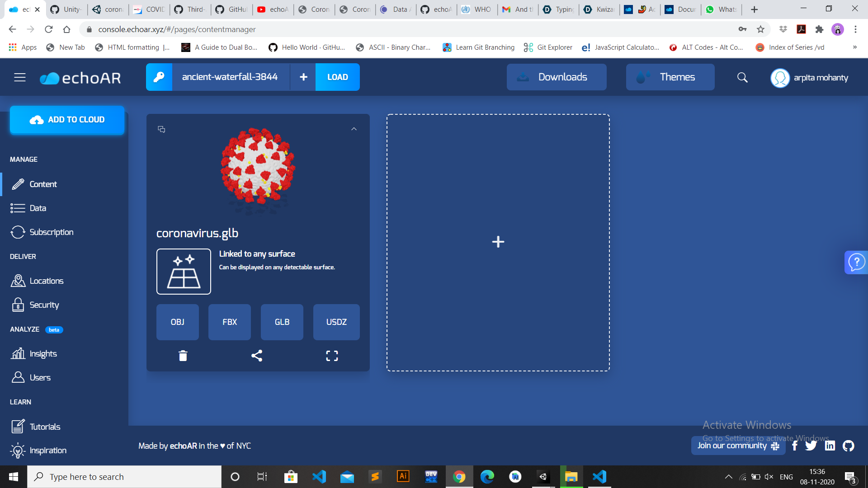Open arpita mohanty user profile menu
The width and height of the screenshot is (868, 488).
(809, 78)
